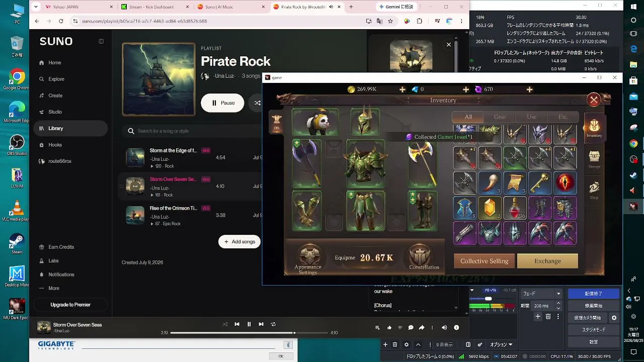Switch to Use tab in inventory

(x=531, y=117)
